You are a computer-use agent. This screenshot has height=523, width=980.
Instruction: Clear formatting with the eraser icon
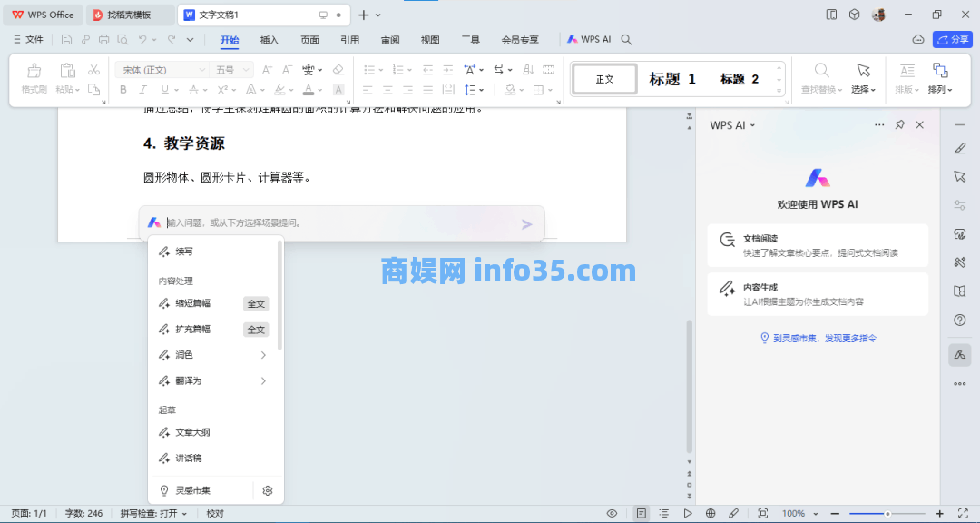pos(338,69)
